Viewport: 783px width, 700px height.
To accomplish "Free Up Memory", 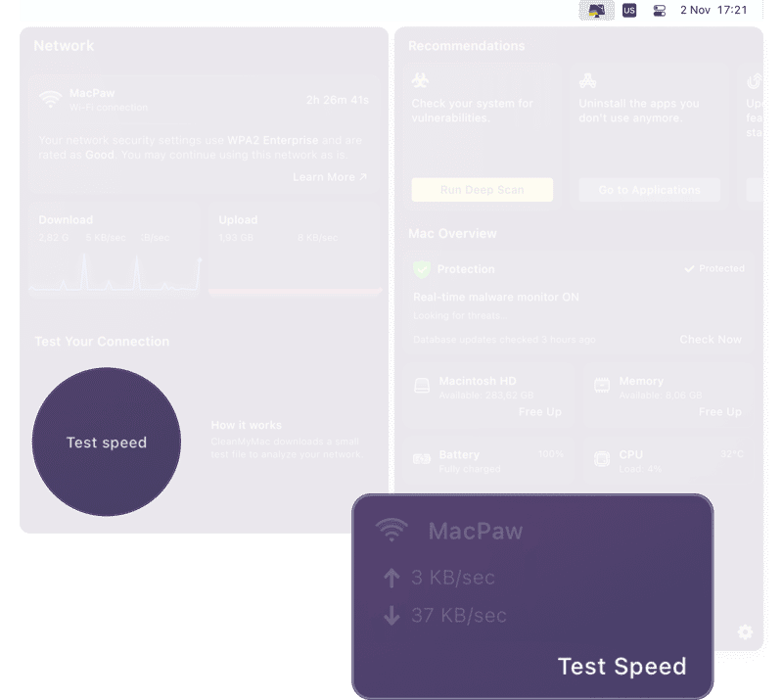I will 720,412.
